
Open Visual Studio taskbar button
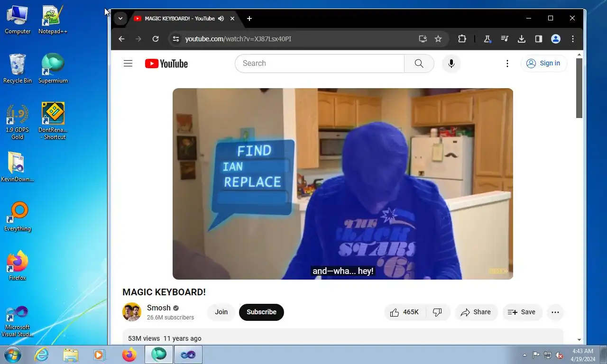[188, 355]
